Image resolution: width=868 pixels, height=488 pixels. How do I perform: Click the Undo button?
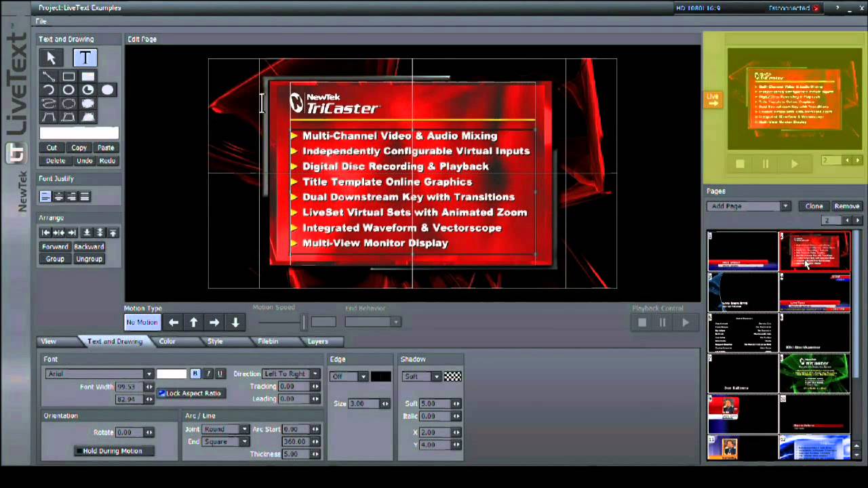click(84, 161)
